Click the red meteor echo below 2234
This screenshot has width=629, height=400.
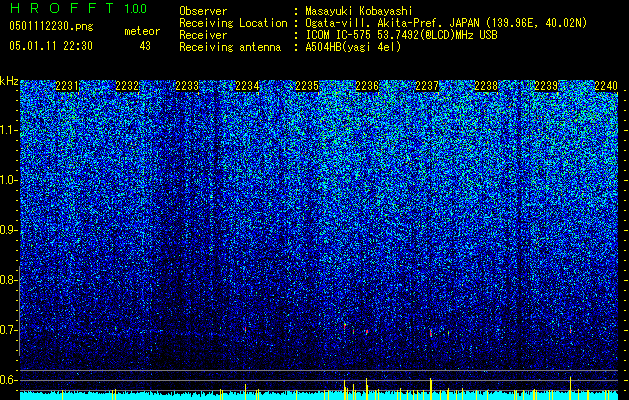(245, 329)
